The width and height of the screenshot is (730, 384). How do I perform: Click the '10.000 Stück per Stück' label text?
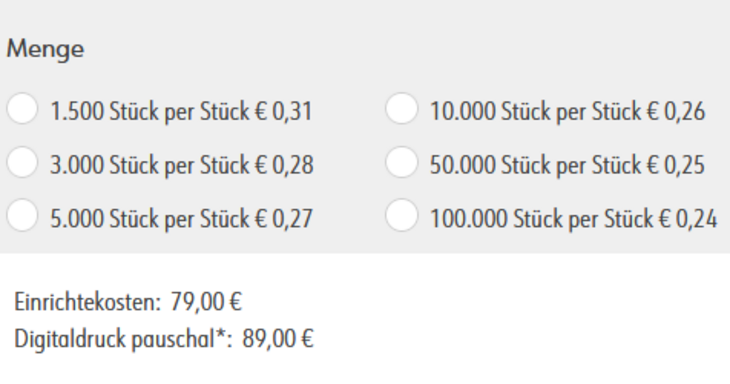click(535, 112)
